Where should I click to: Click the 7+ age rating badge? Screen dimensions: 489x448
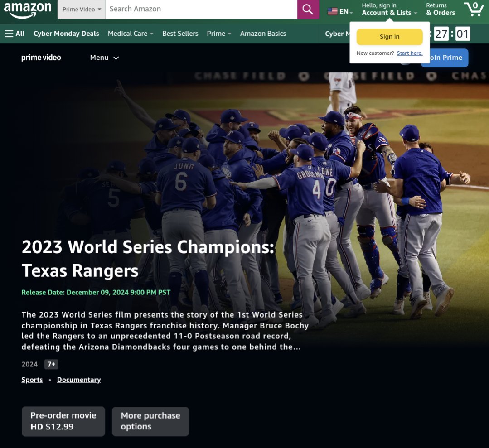52,364
